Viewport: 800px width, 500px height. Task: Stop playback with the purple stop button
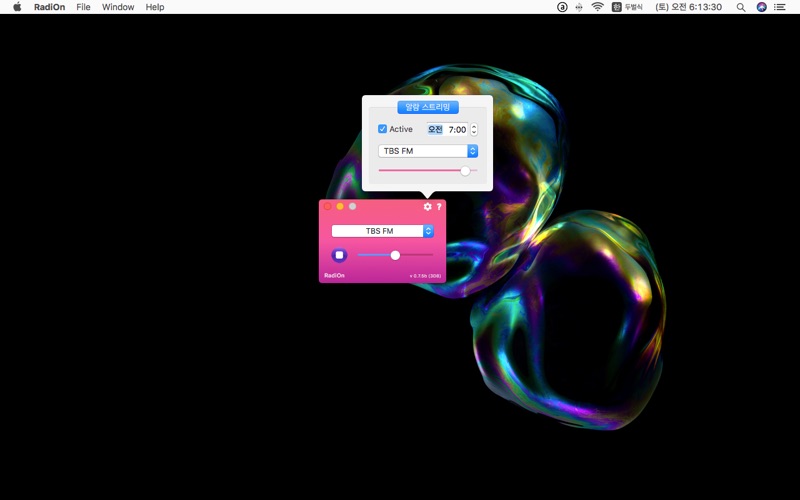(339, 255)
